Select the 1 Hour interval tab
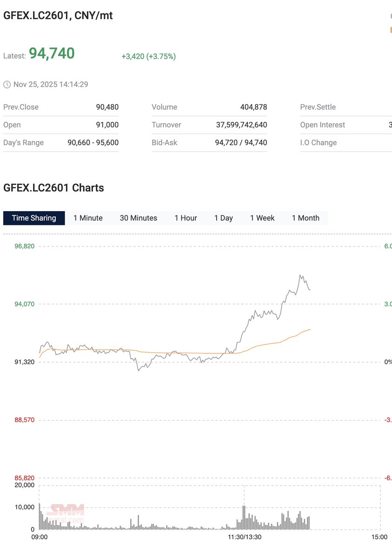 click(186, 218)
